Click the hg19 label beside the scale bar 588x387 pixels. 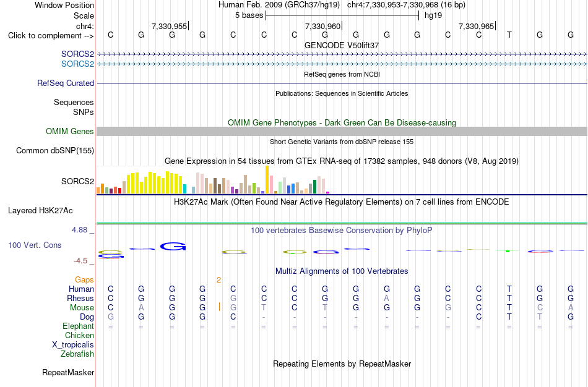pyautogui.click(x=433, y=15)
